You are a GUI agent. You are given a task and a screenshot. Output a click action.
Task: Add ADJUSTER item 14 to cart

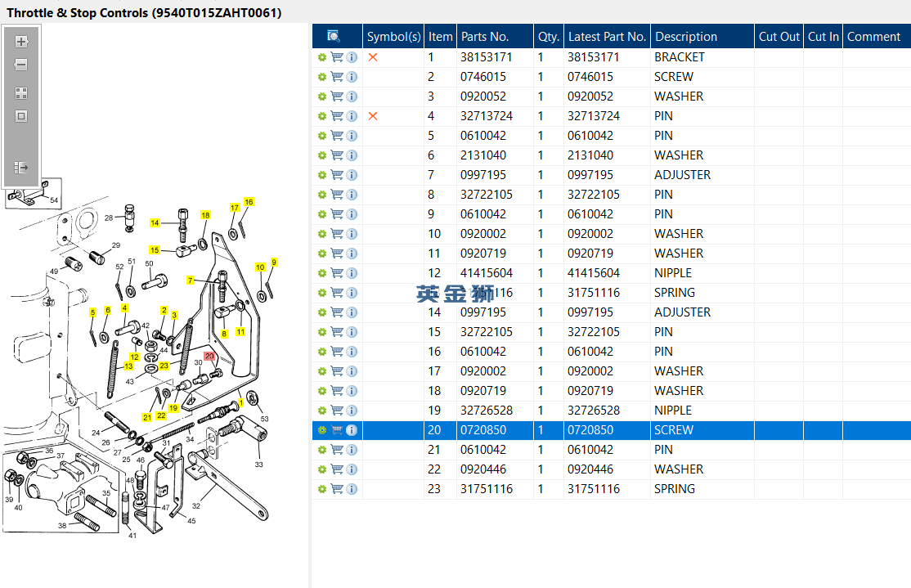[337, 312]
